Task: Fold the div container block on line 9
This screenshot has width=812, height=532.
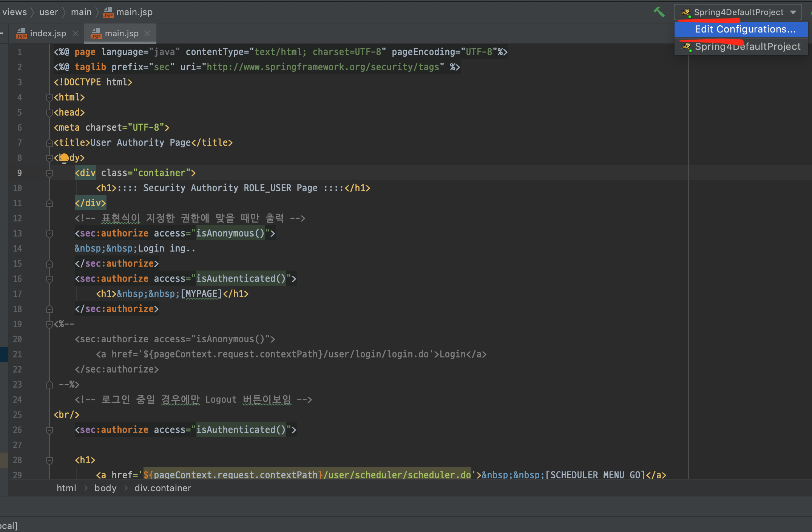Action: [x=49, y=173]
